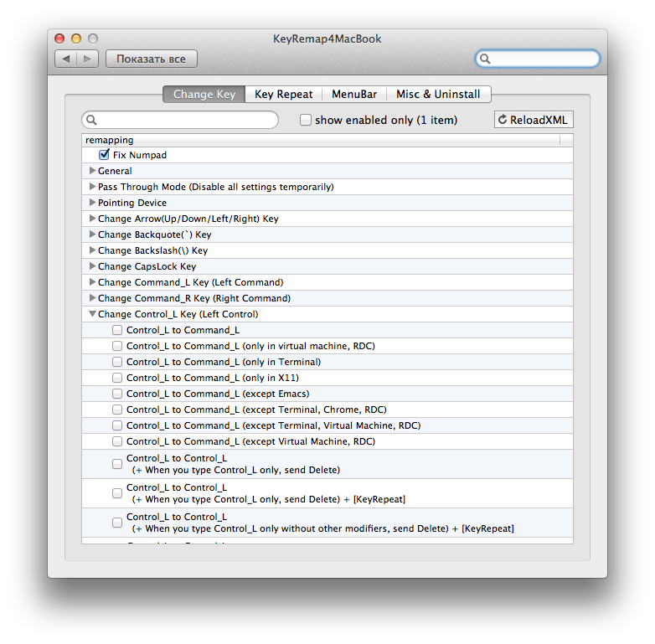Check the without other modifiers send Delete option

pyautogui.click(x=117, y=523)
